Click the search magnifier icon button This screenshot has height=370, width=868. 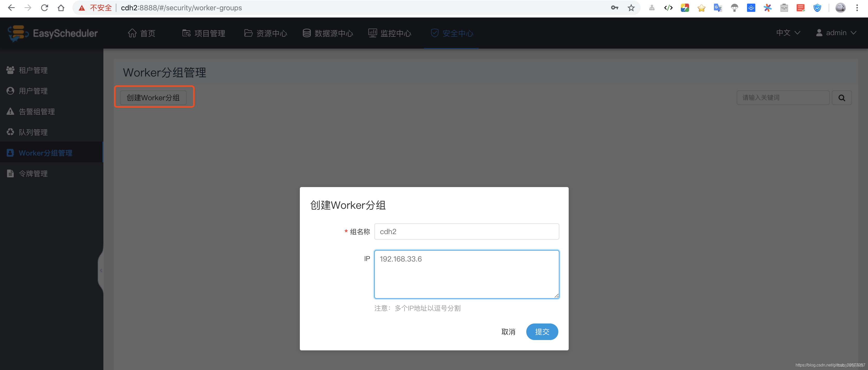[841, 98]
